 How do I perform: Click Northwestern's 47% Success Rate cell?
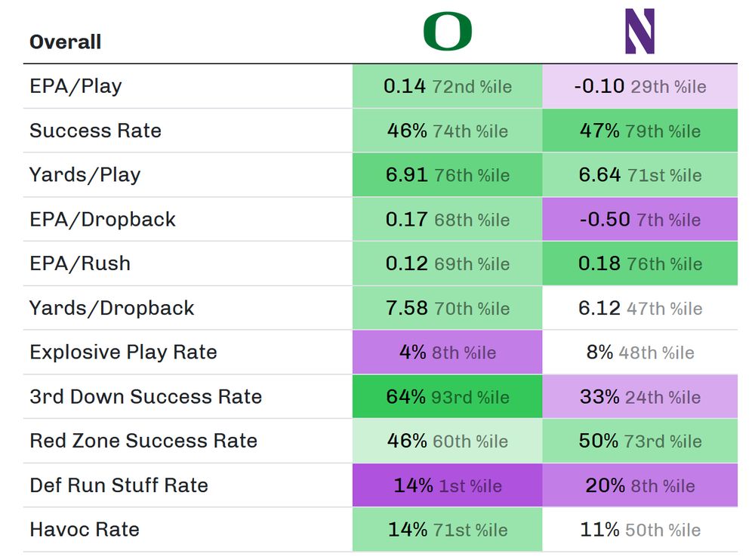[639, 131]
